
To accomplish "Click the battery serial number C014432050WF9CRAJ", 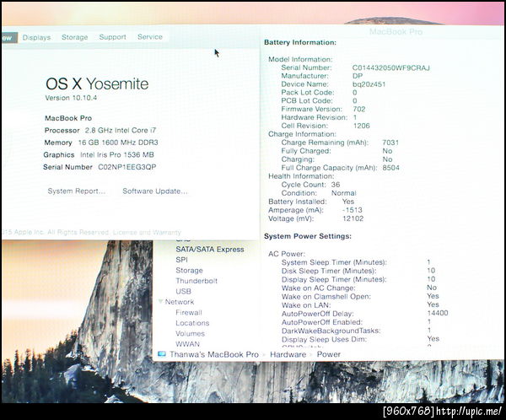I will point(390,67).
